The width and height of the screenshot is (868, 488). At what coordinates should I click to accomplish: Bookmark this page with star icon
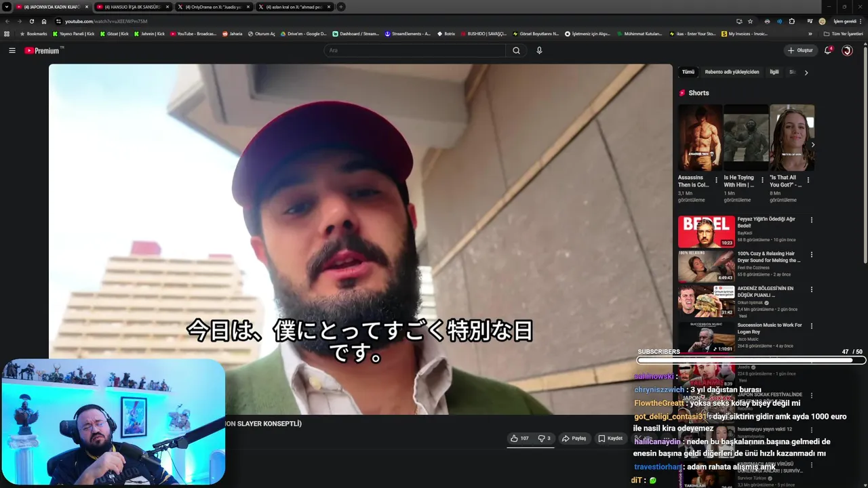[x=750, y=21]
